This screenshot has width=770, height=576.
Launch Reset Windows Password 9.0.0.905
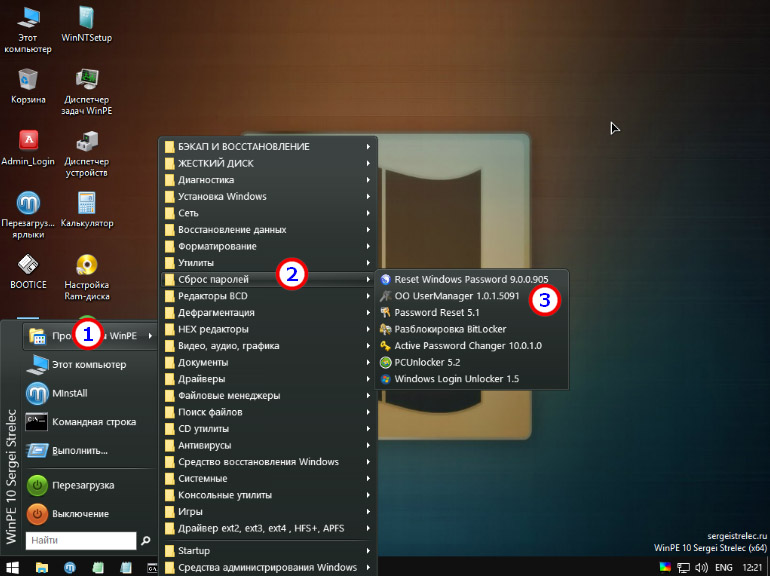(471, 279)
